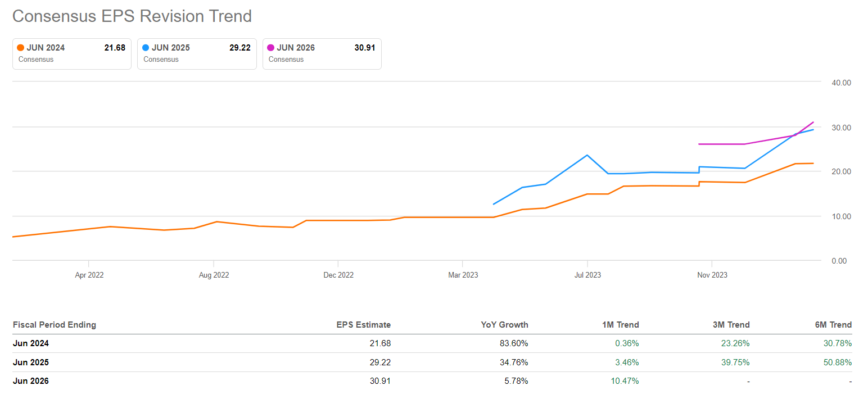Click the Jul 2023 x-axis label
The image size is (868, 399).
587,275
